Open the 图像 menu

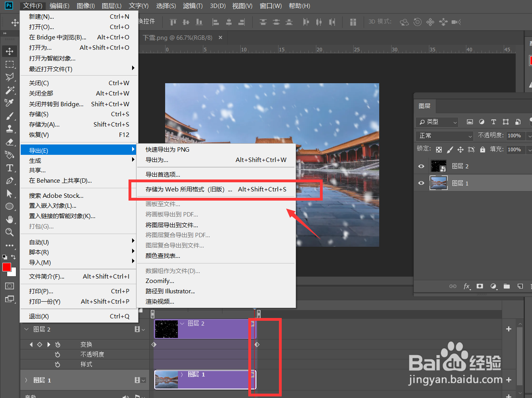point(85,6)
